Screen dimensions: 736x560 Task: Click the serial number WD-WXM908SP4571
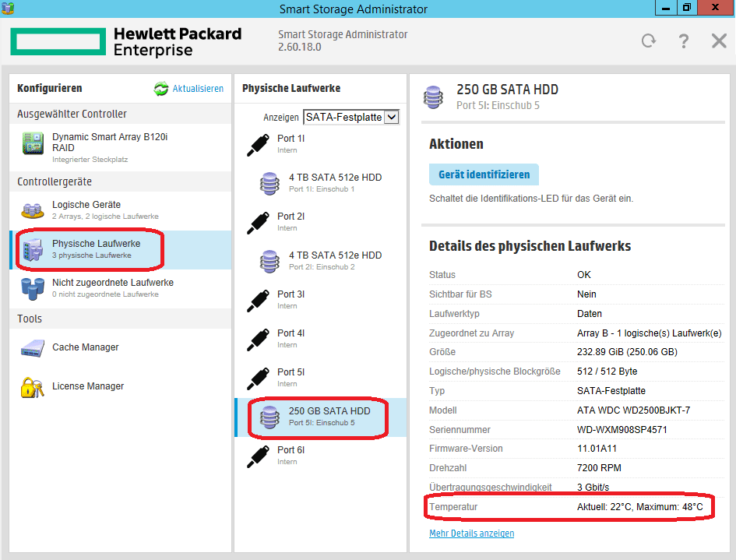click(622, 429)
